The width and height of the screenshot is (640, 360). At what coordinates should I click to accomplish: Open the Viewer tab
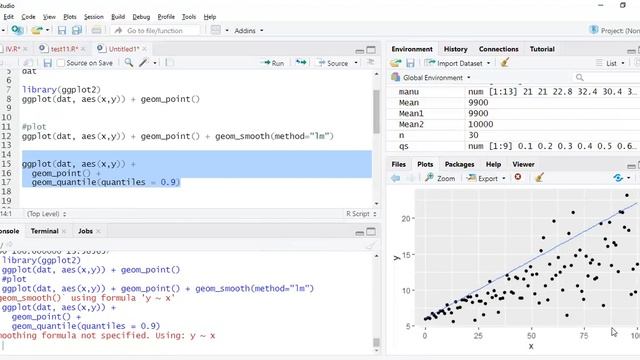coord(523,164)
